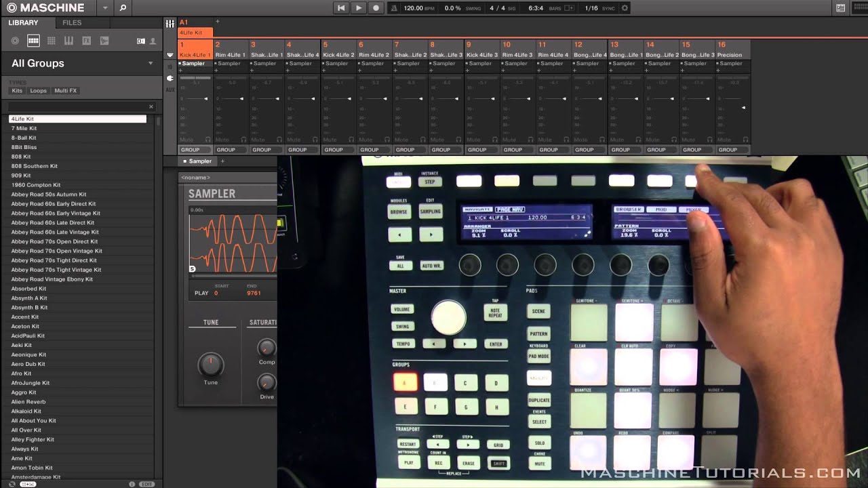This screenshot has height=488, width=868.
Task: Click the Maschine logo
Action: coord(47,8)
